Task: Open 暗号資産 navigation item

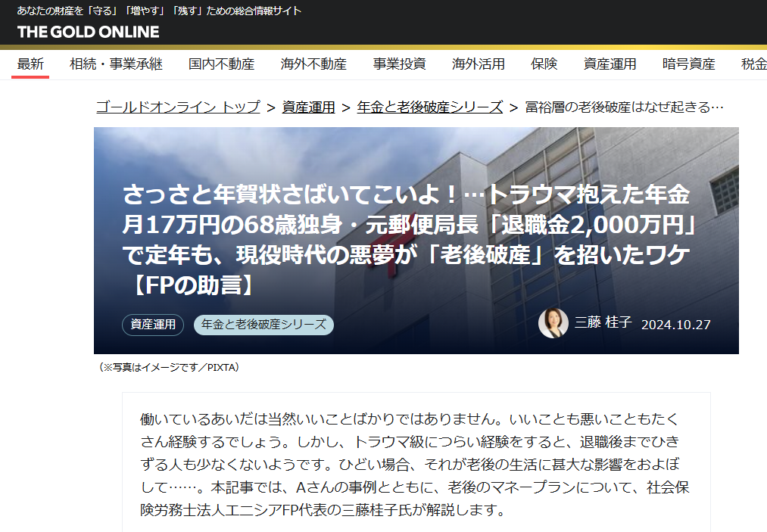Action: 689,64
